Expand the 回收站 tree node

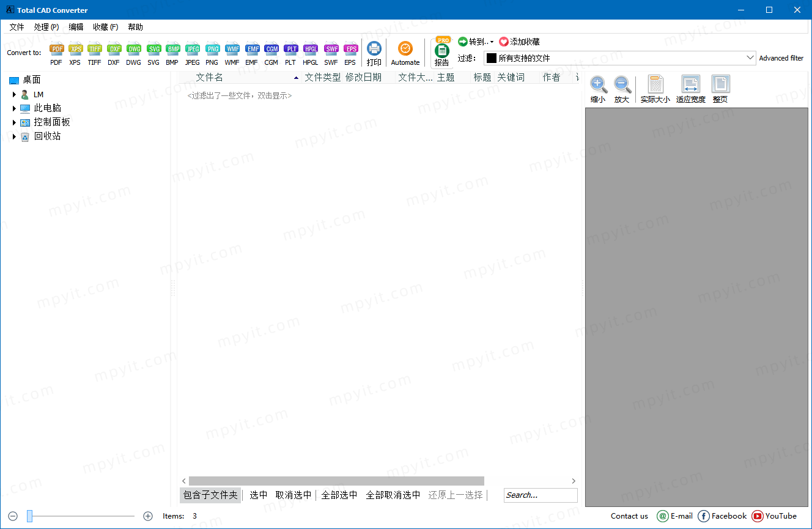(x=14, y=136)
